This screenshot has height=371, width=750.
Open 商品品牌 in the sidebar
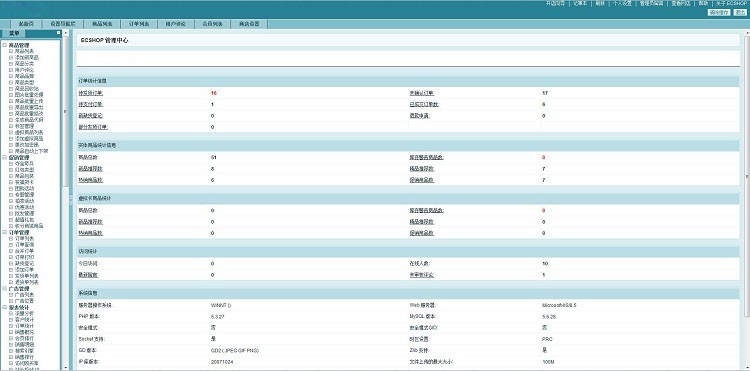(x=24, y=76)
